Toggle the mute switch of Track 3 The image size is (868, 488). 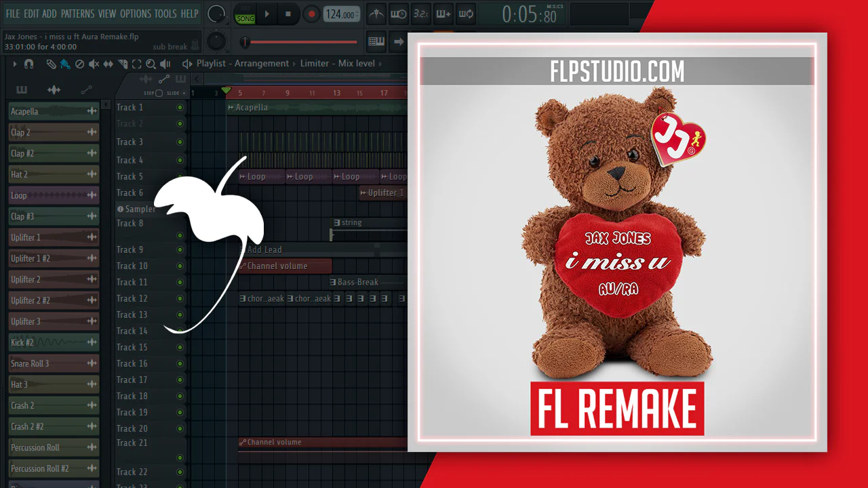180,142
